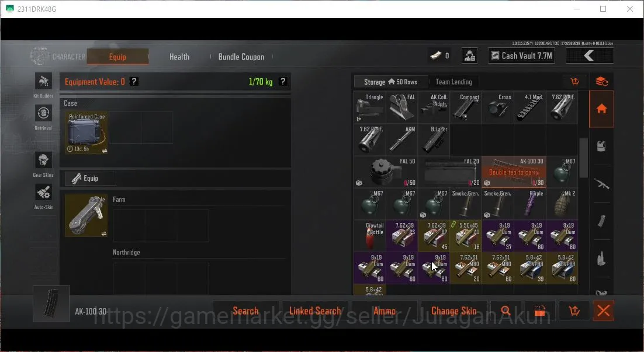Viewport: 644px width, 352px height.
Task: Click the CHARACTER globe logo
Action: coord(40,56)
